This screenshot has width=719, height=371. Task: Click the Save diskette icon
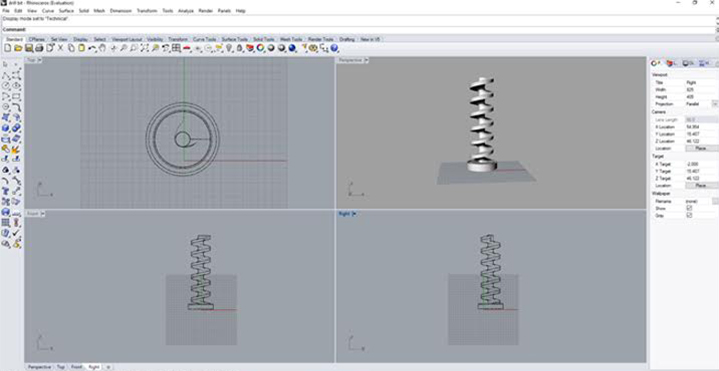(x=29, y=48)
